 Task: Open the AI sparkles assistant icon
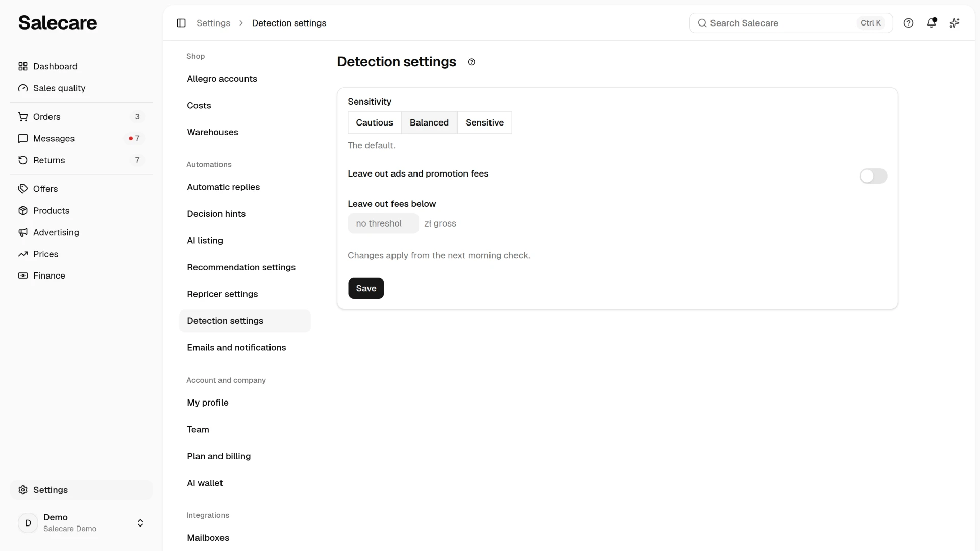[954, 23]
